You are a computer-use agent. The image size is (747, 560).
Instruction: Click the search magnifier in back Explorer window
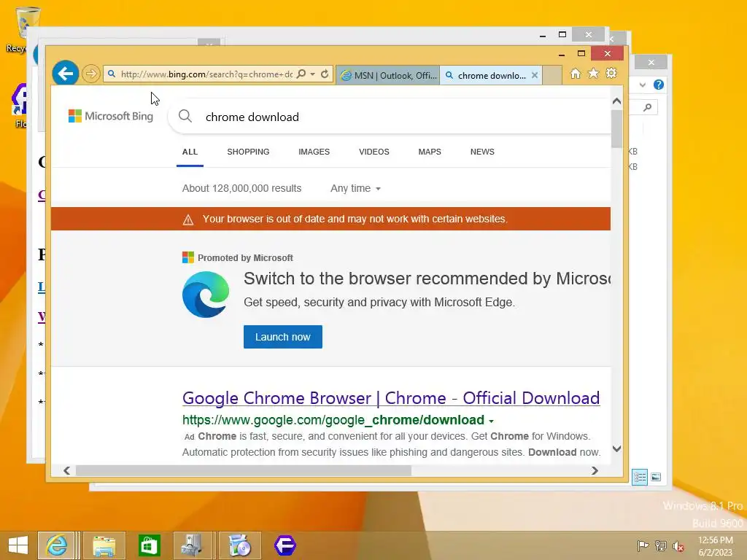click(648, 108)
